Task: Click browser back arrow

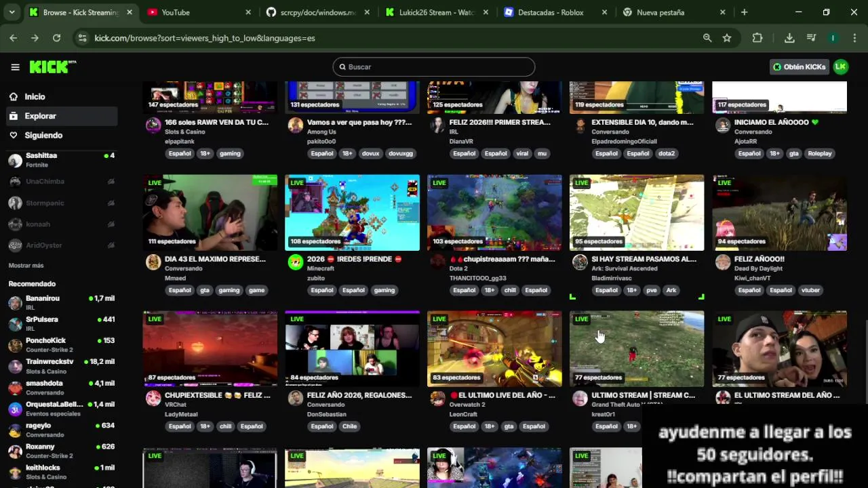Action: tap(13, 38)
